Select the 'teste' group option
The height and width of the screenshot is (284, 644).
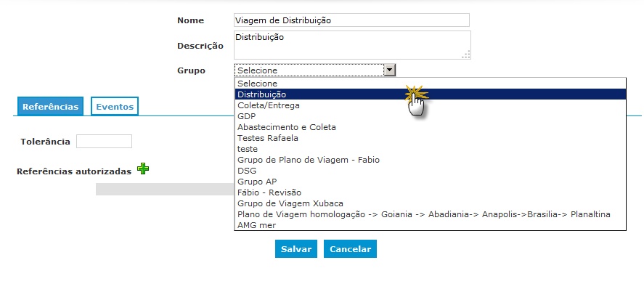pos(430,149)
